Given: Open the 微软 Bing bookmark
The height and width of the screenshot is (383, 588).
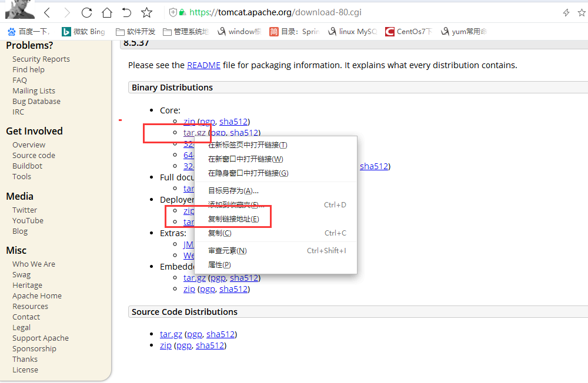Looking at the screenshot, I should pos(83,32).
